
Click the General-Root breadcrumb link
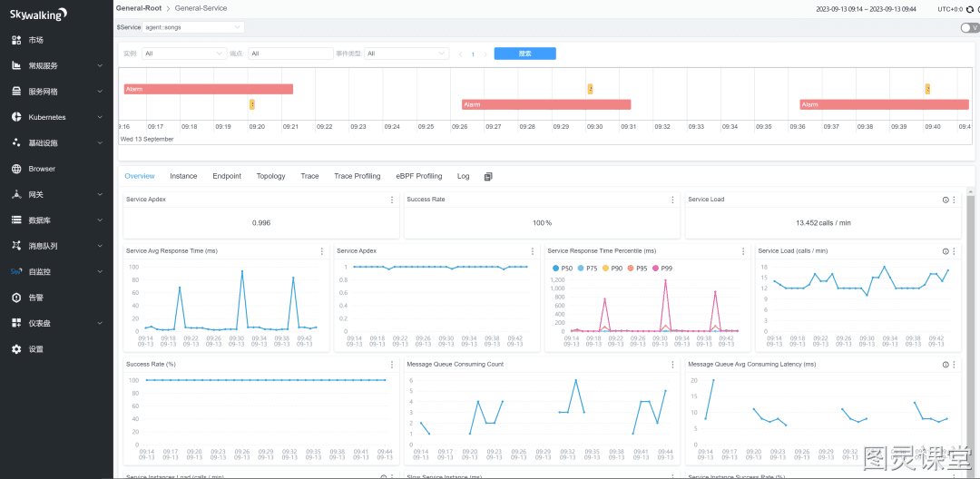click(x=139, y=9)
